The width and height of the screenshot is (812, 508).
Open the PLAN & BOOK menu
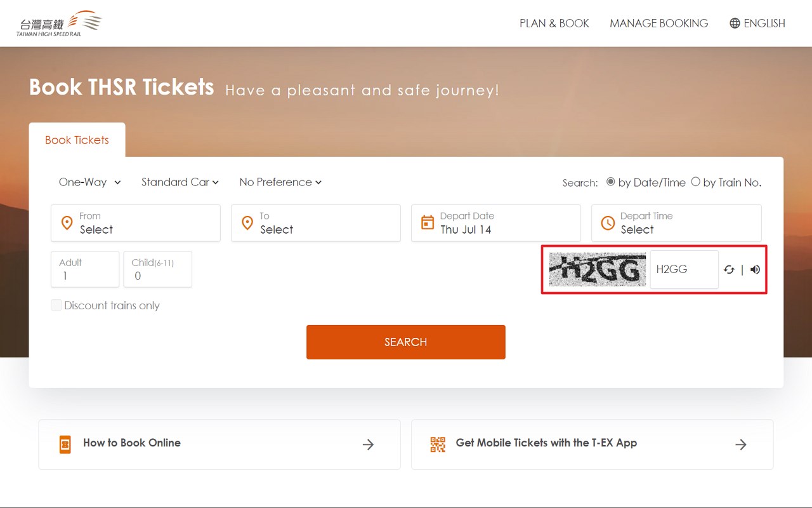coord(554,23)
